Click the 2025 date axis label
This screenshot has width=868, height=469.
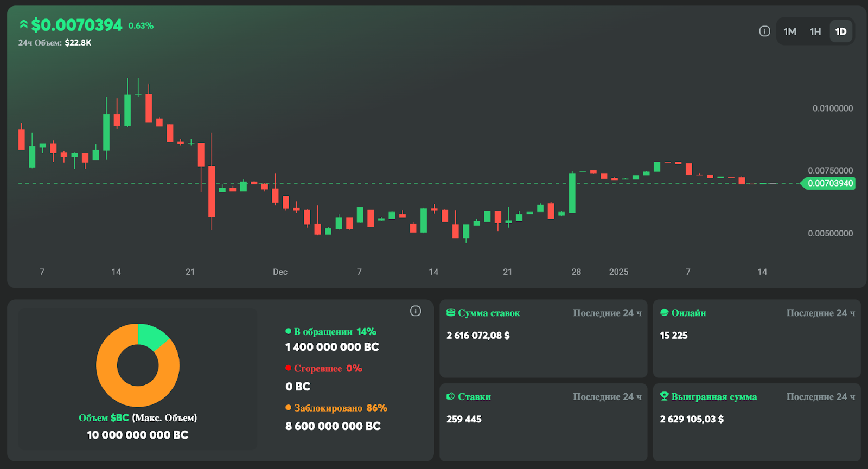618,272
